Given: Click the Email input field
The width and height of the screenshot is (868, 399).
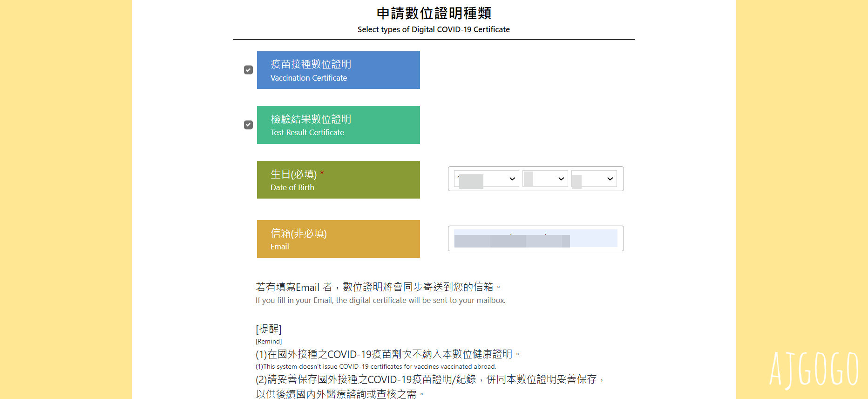Looking at the screenshot, I should (536, 238).
